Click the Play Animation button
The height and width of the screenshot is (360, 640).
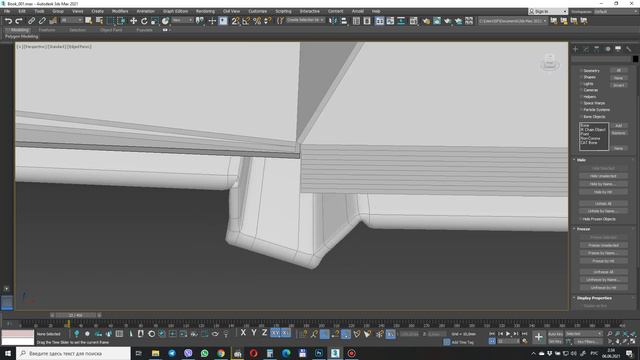508,334
